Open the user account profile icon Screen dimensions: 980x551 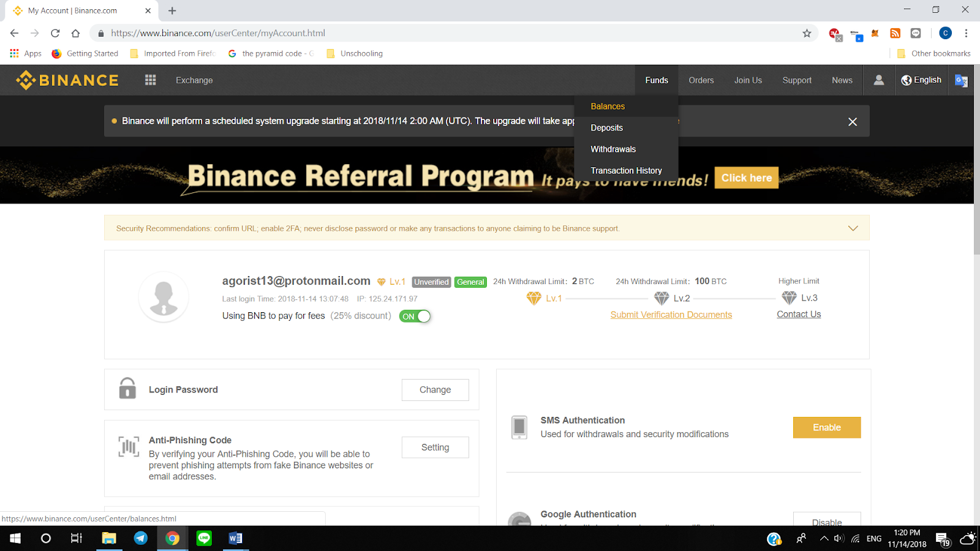click(878, 80)
